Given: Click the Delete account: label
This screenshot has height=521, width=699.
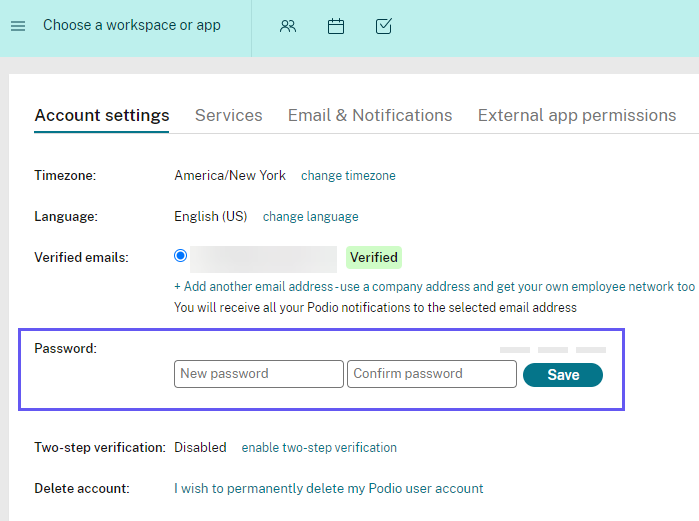Looking at the screenshot, I should point(82,488).
